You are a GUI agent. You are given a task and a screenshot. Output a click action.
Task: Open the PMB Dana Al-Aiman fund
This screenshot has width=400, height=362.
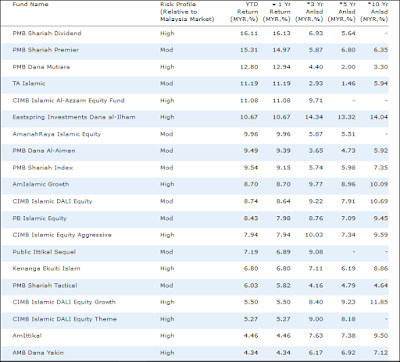pyautogui.click(x=44, y=151)
